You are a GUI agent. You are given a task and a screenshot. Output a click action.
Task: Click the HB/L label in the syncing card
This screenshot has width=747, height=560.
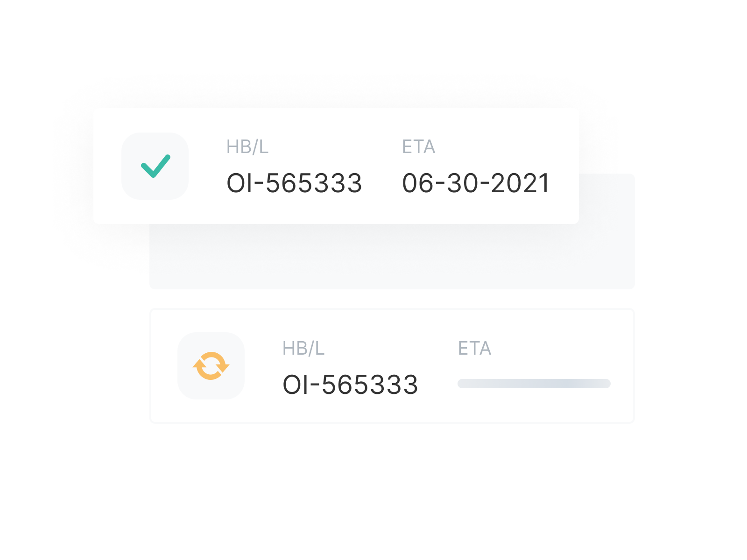click(303, 349)
